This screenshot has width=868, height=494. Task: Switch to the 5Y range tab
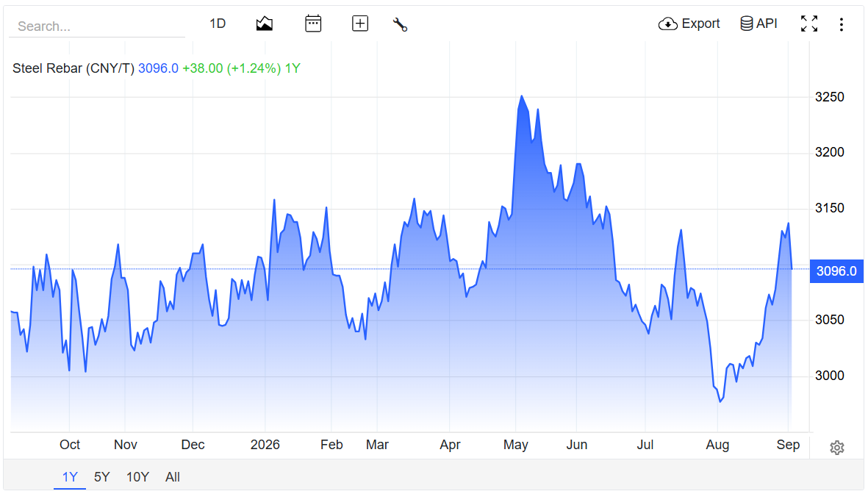[102, 477]
